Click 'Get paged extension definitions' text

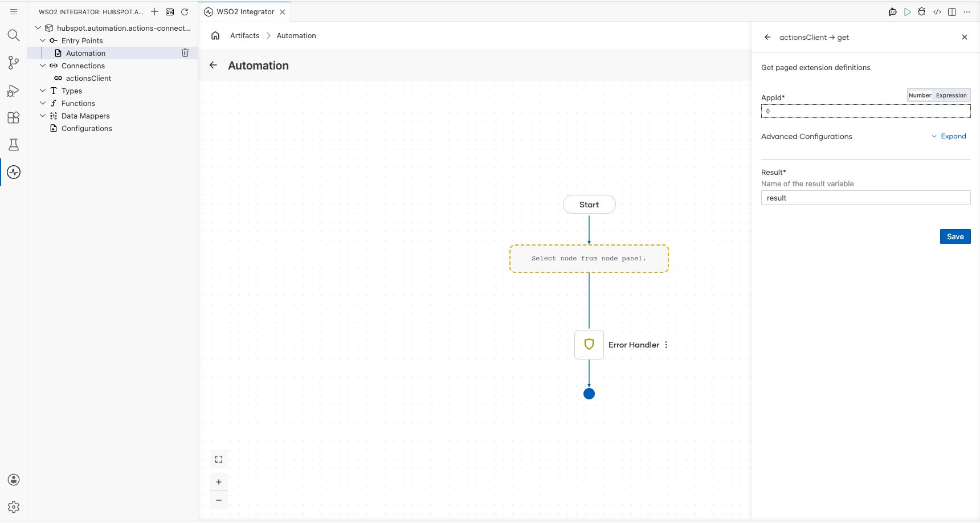coord(816,67)
